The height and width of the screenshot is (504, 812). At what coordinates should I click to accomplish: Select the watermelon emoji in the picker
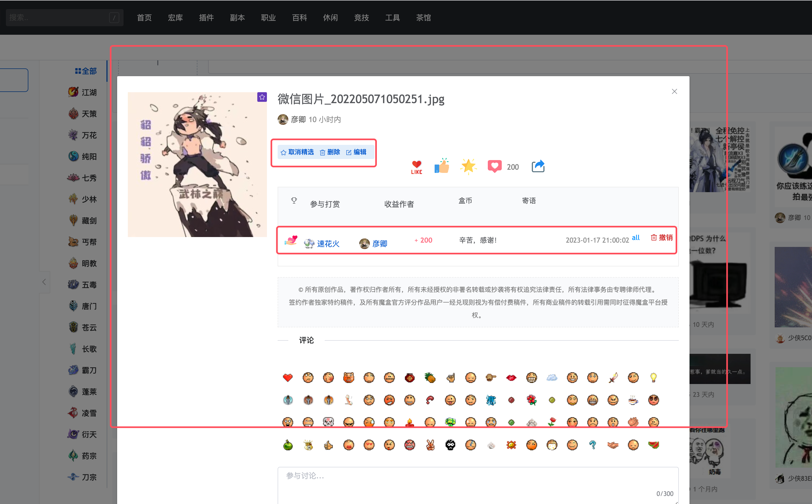654,445
